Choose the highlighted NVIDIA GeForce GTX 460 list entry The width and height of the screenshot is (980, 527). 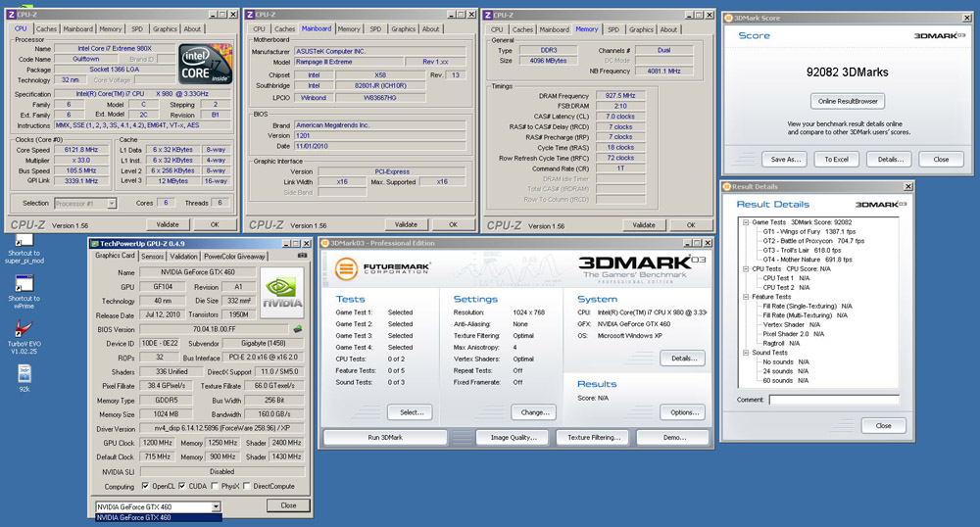[158, 517]
